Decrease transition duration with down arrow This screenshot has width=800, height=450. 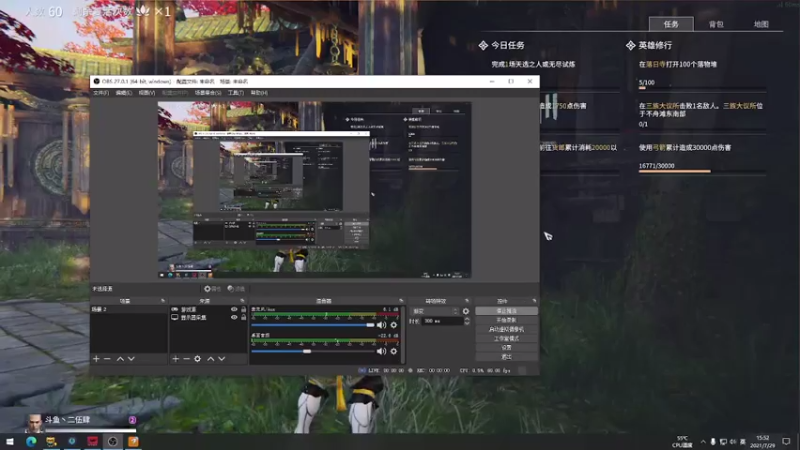point(466,323)
